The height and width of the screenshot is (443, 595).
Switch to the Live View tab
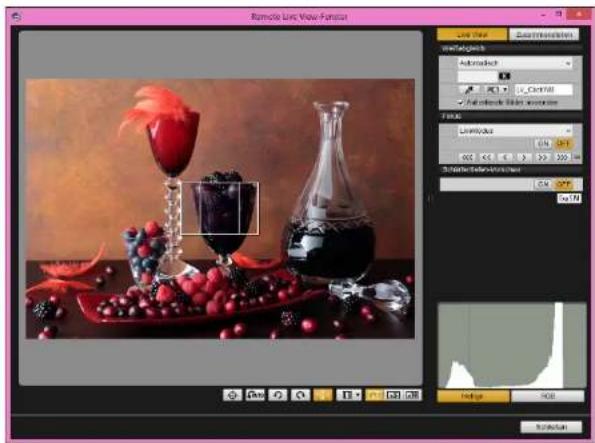[x=472, y=35]
